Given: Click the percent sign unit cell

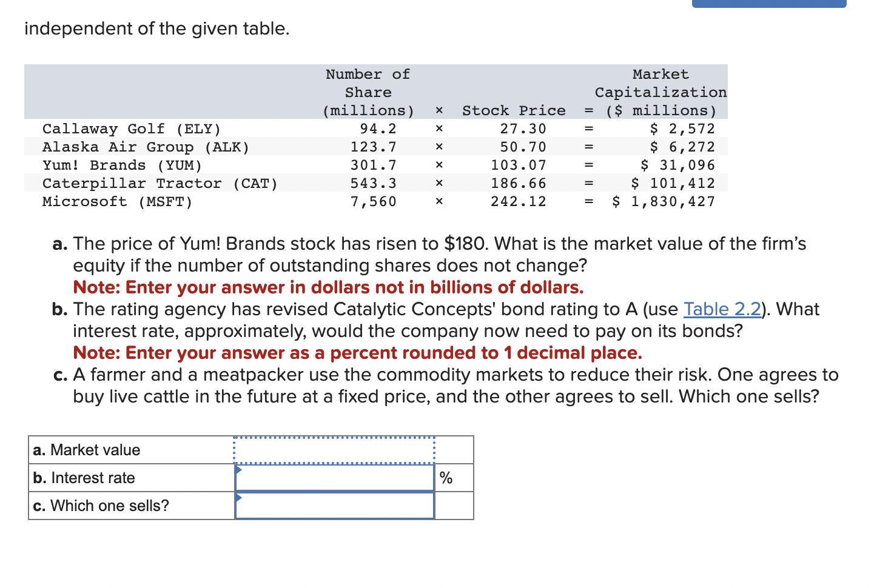Looking at the screenshot, I should pyautogui.click(x=446, y=478).
